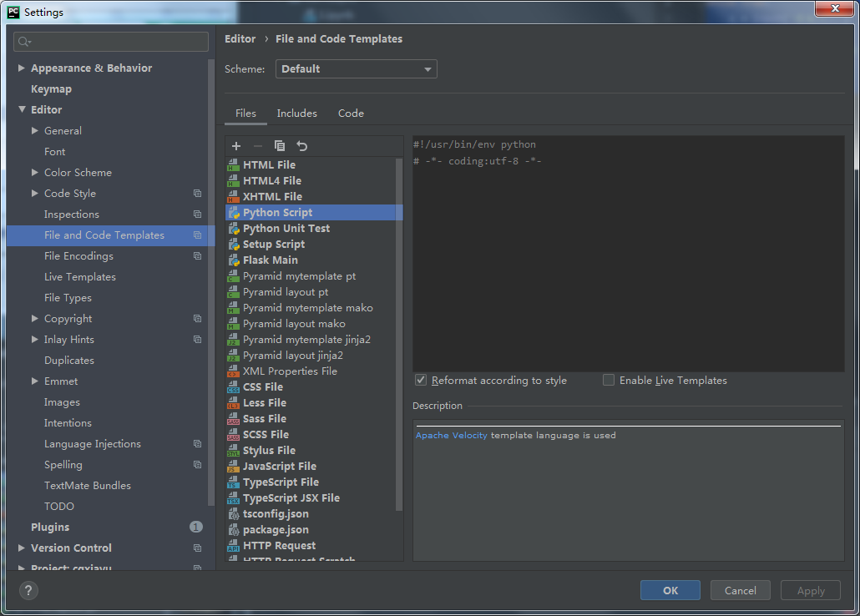
Task: Uncheck Reformat according to style
Action: coord(421,380)
